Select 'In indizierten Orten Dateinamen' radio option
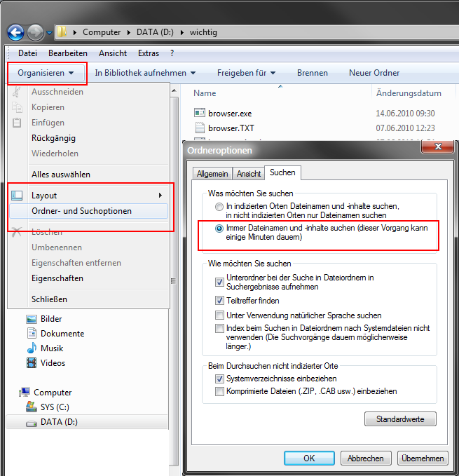Screen dimensions: 459x476 pyautogui.click(x=219, y=207)
